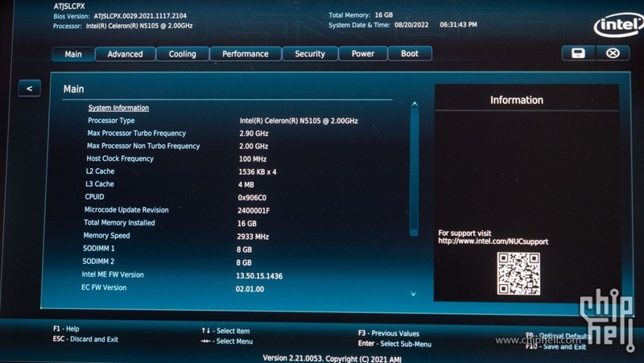Viewport: 644px width, 363px height.
Task: Select Microcode Update Revision label
Action: point(126,210)
